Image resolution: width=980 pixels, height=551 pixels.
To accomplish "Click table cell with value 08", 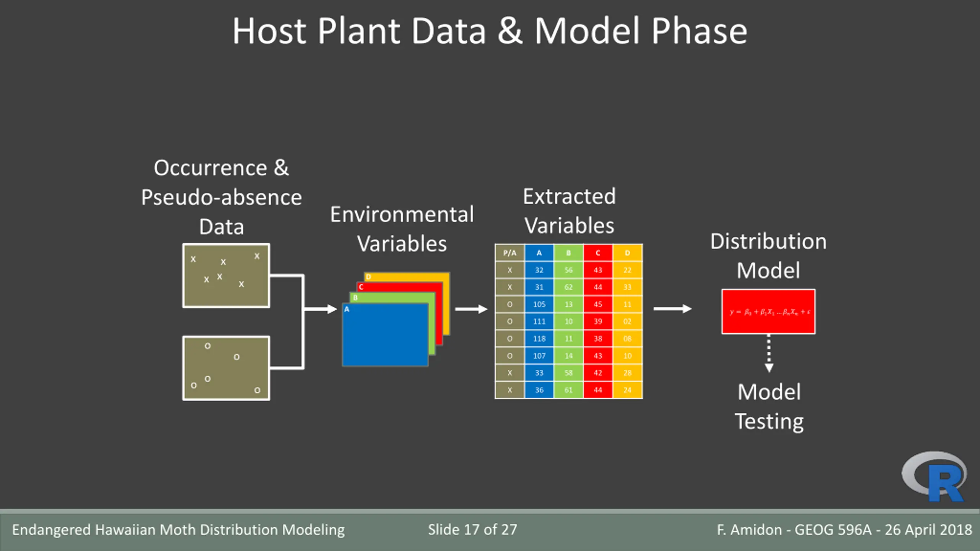I will [x=627, y=339].
